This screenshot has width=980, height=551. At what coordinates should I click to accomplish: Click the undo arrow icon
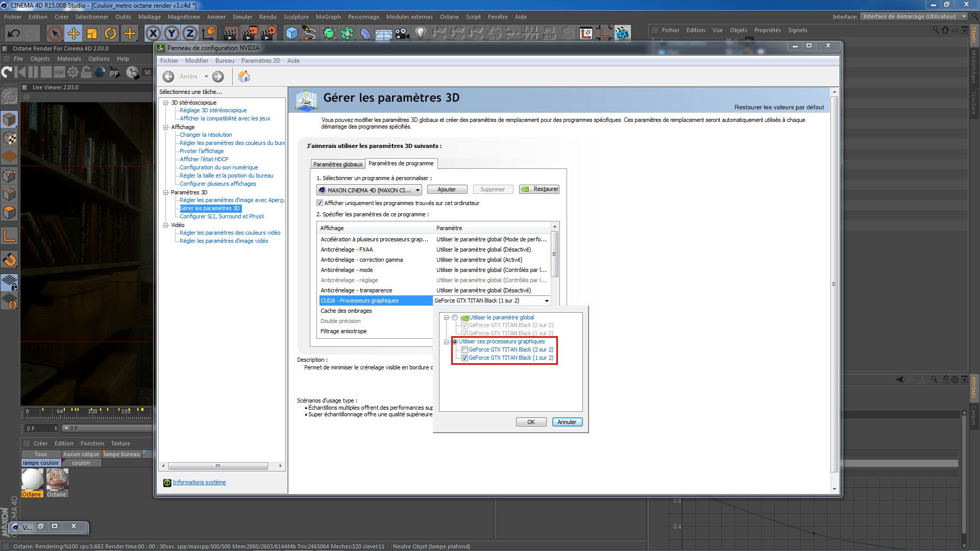[x=13, y=34]
